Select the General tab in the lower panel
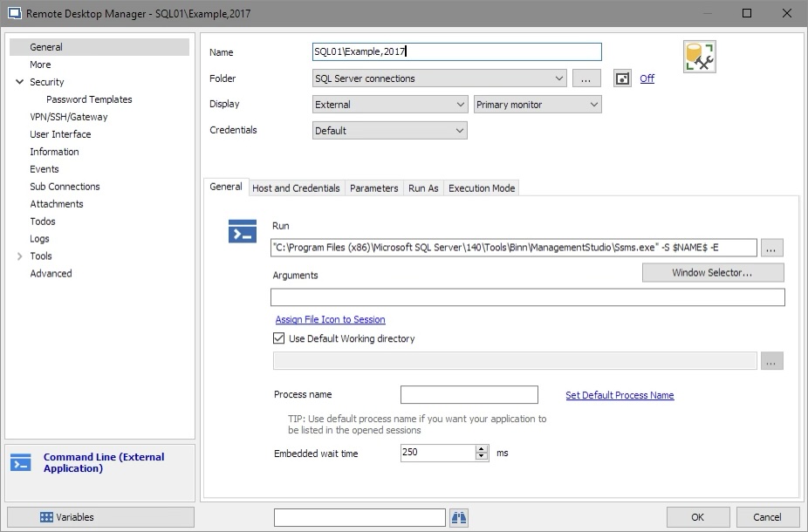This screenshot has width=808, height=532. (226, 187)
